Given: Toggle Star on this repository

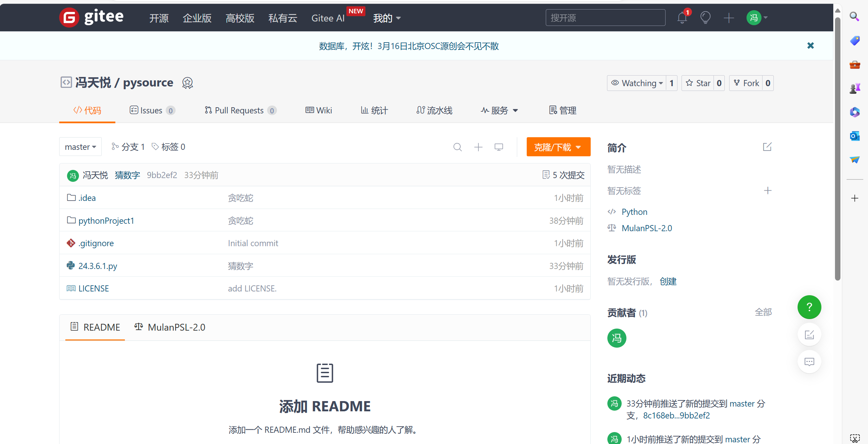Looking at the screenshot, I should point(698,83).
